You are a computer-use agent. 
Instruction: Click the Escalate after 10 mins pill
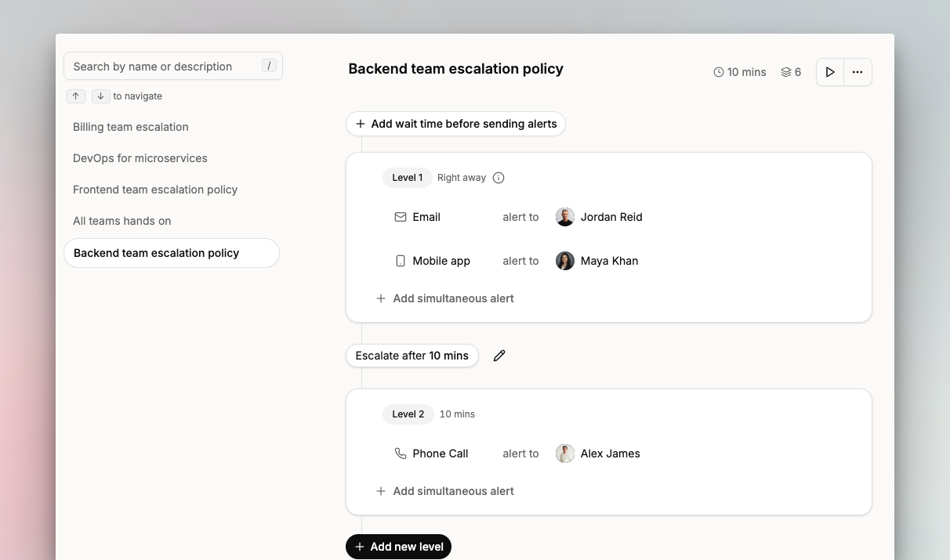tap(412, 356)
